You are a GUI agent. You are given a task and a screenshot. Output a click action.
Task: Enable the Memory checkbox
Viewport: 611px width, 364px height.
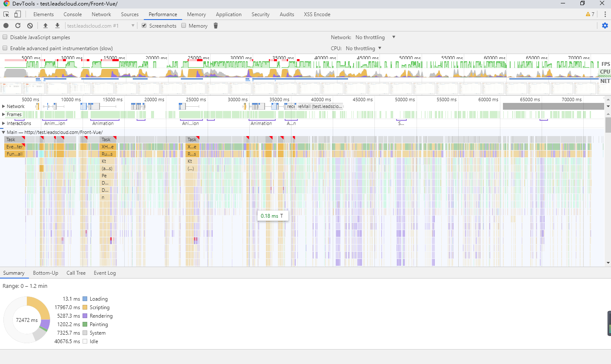[x=184, y=26]
